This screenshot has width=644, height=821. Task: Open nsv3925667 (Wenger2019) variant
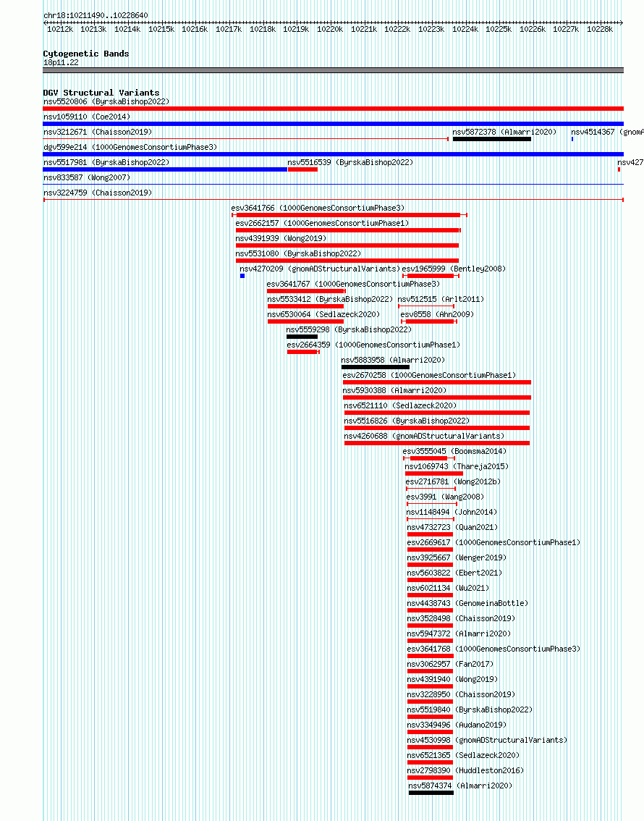[457, 557]
